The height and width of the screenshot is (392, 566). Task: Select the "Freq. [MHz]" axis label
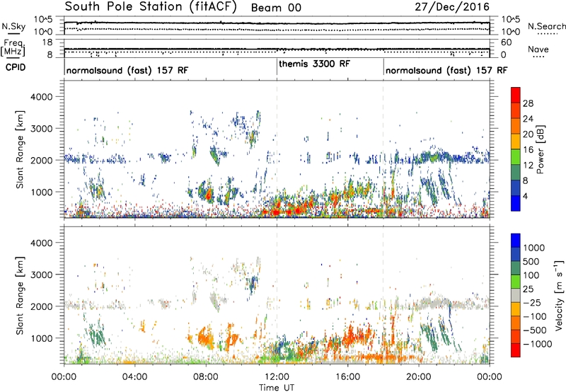pyautogui.click(x=13, y=47)
